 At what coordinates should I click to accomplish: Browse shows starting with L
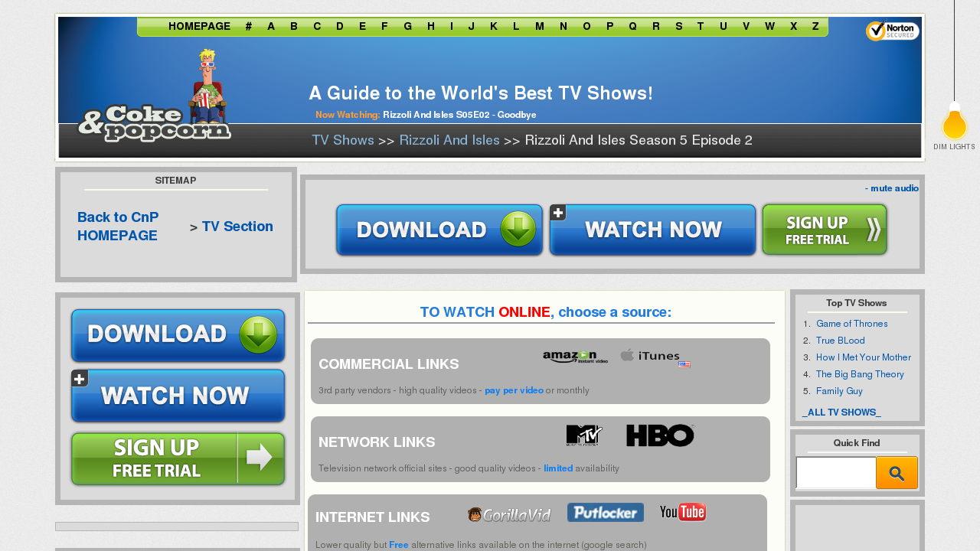tap(516, 26)
